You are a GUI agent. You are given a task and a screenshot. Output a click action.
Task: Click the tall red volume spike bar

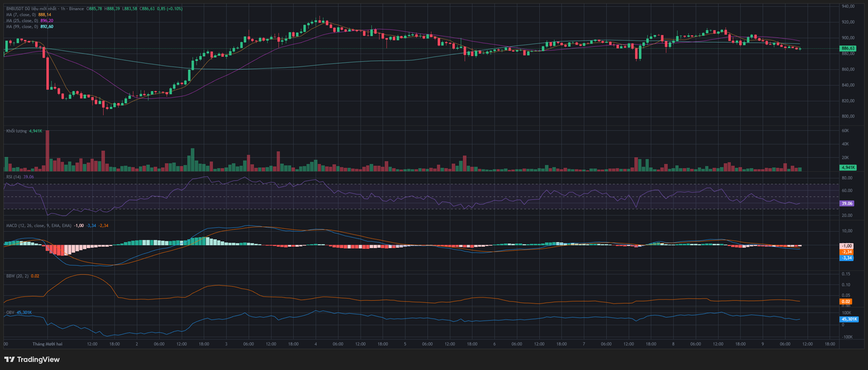click(x=47, y=150)
